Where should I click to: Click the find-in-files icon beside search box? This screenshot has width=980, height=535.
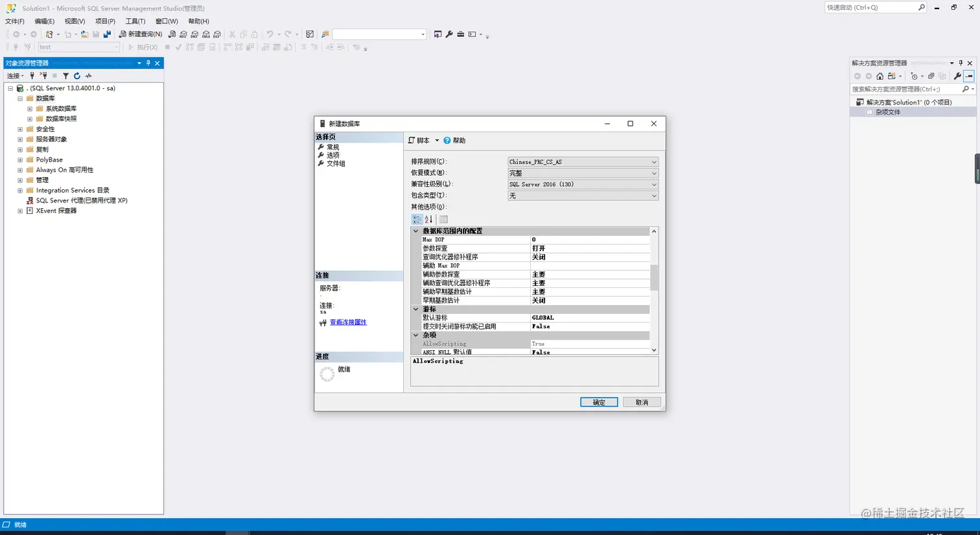[x=325, y=34]
